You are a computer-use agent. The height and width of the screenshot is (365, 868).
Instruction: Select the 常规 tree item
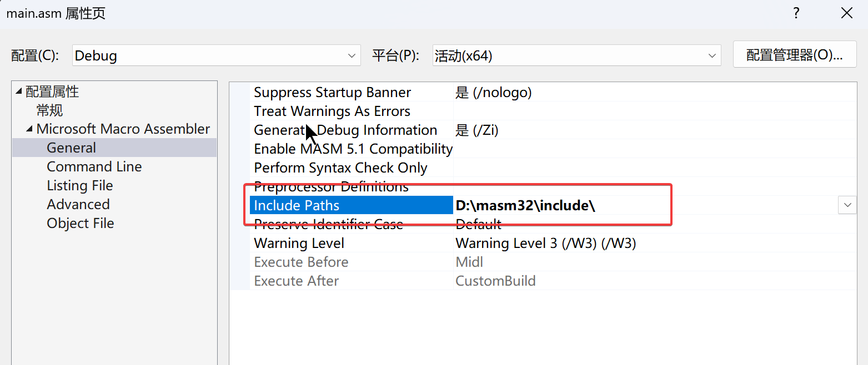click(x=50, y=110)
